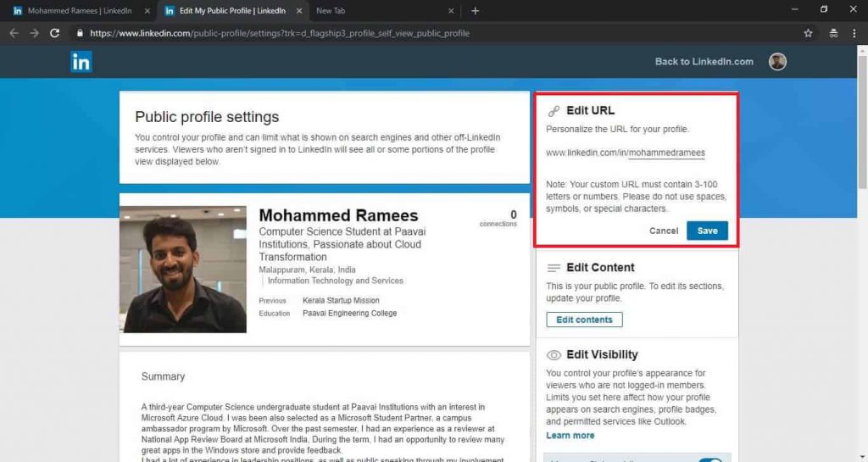Click the browser back arrow
The image size is (868, 462).
coord(14,33)
